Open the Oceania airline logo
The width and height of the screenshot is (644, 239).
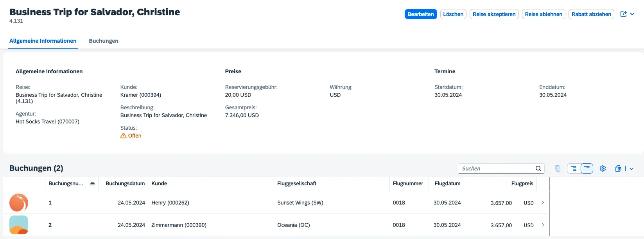tap(19, 225)
